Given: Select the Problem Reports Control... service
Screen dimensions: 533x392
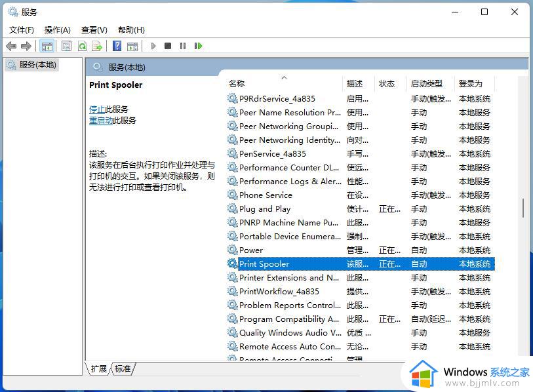Looking at the screenshot, I should click(x=290, y=305).
